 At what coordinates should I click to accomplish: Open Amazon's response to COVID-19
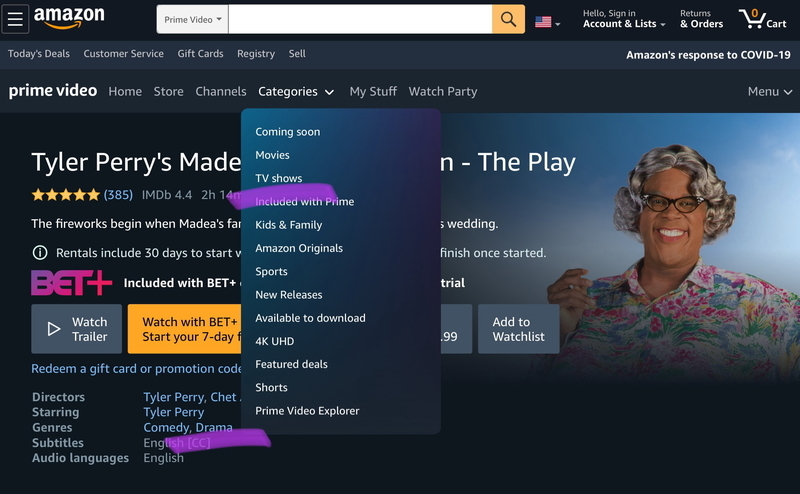[x=708, y=55]
